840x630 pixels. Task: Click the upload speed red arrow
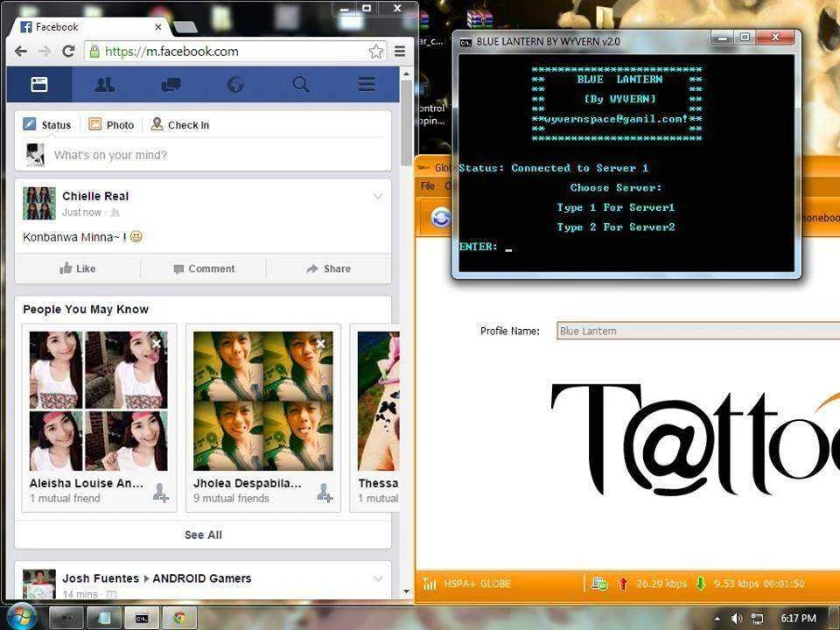click(x=623, y=584)
